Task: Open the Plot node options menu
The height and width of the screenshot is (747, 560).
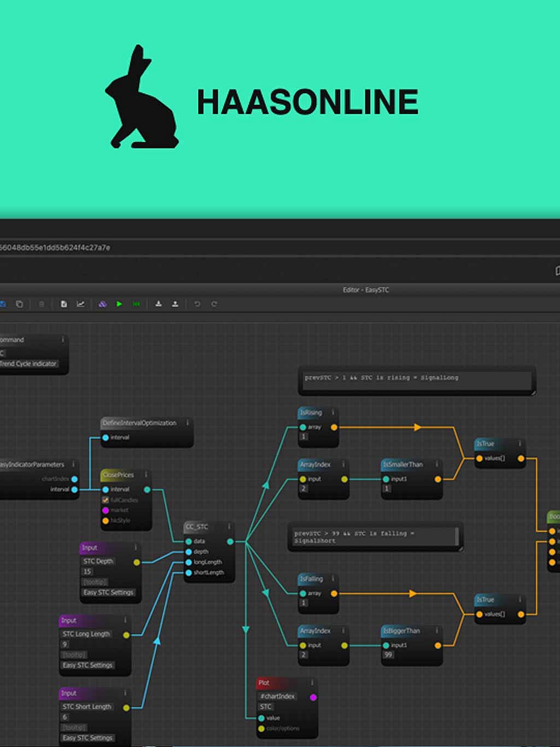Action: [312, 682]
